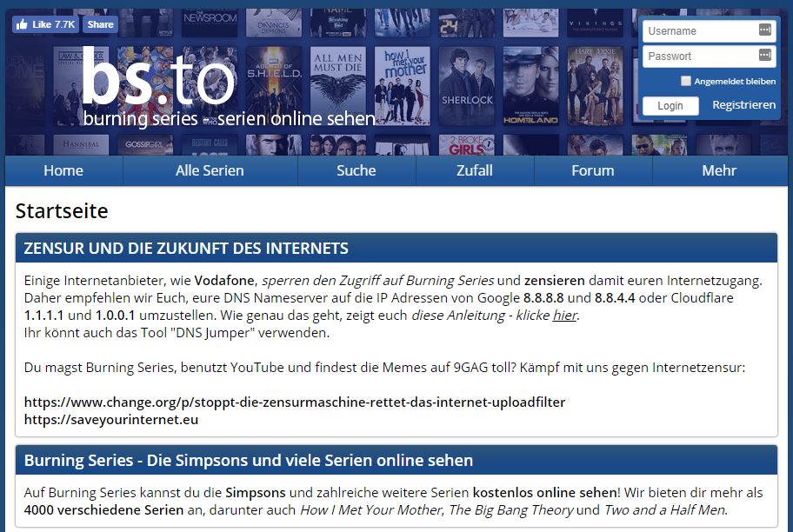
Task: Open the Registrieren link
Action: point(743,104)
